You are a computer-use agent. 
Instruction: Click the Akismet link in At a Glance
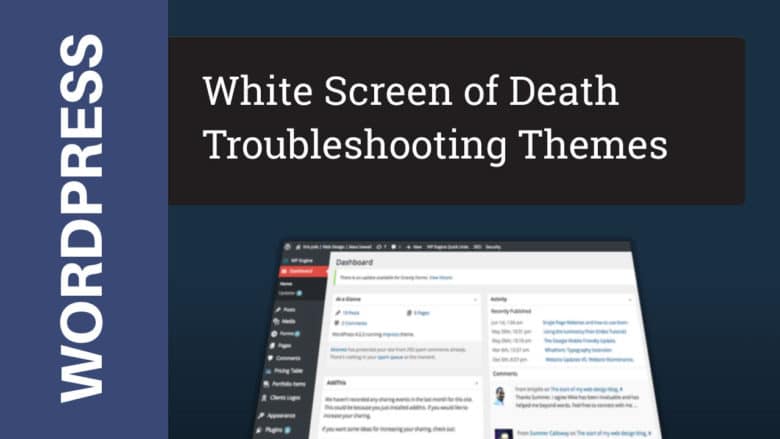click(339, 350)
